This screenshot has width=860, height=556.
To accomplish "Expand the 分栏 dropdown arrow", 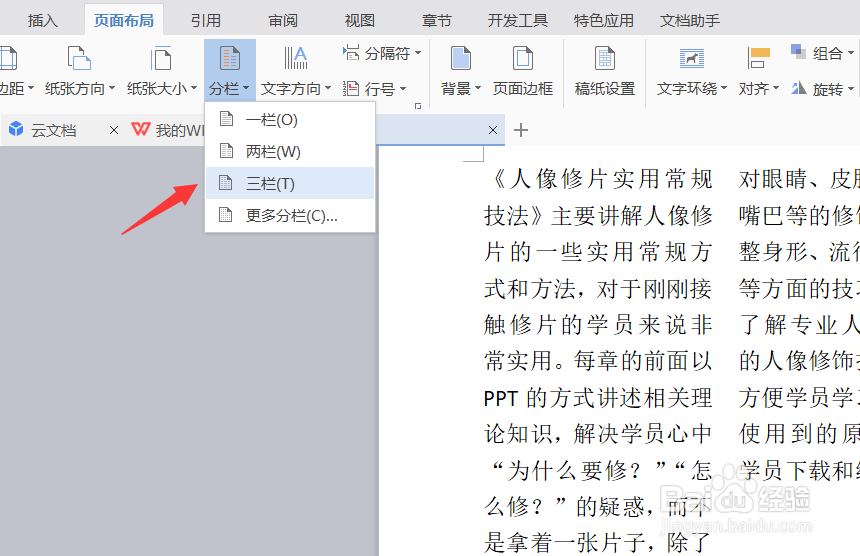I will (x=246, y=88).
